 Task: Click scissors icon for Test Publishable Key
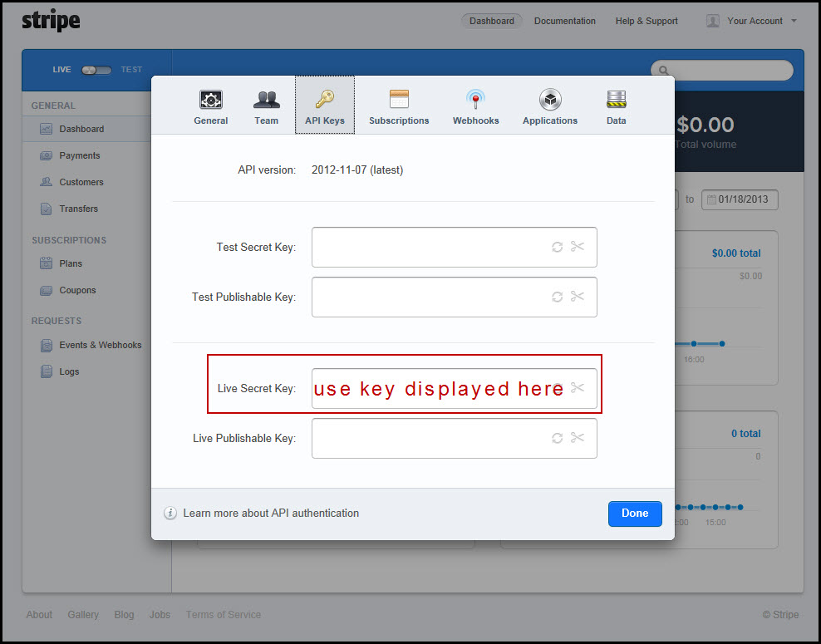click(577, 297)
